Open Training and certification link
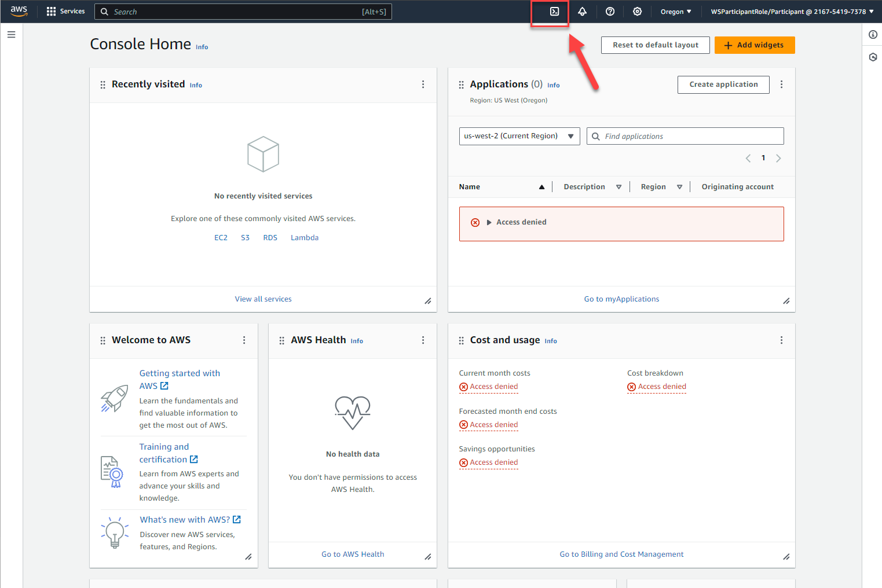This screenshot has width=882, height=588. coord(169,453)
